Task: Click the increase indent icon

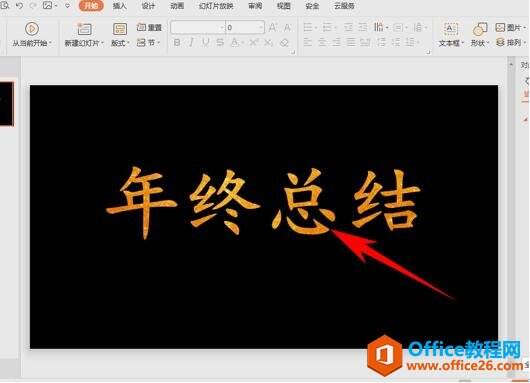Action: pos(363,27)
